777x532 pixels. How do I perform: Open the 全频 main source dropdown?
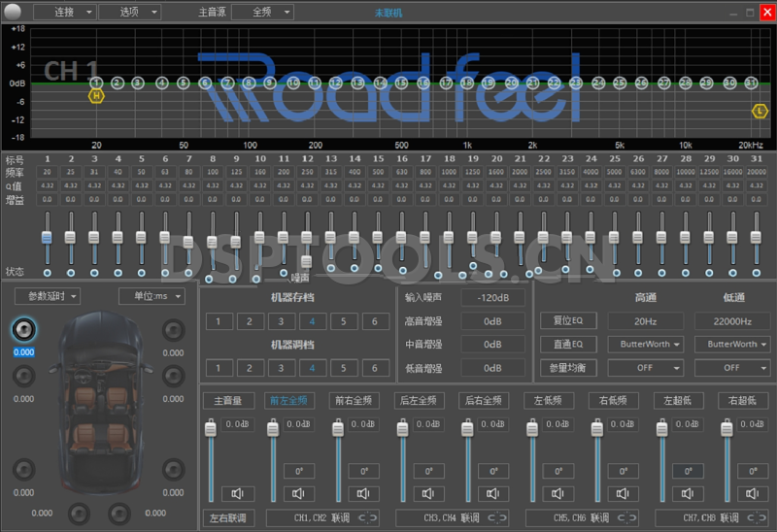(262, 12)
